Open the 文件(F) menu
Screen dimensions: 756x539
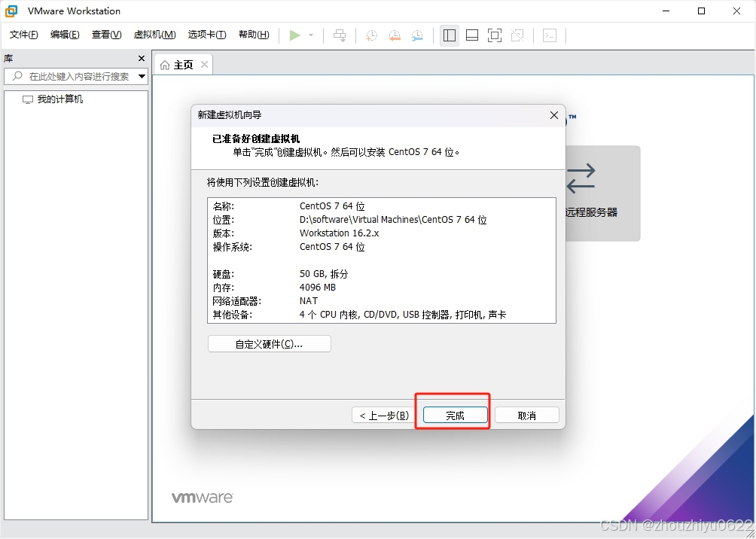pyautogui.click(x=23, y=35)
